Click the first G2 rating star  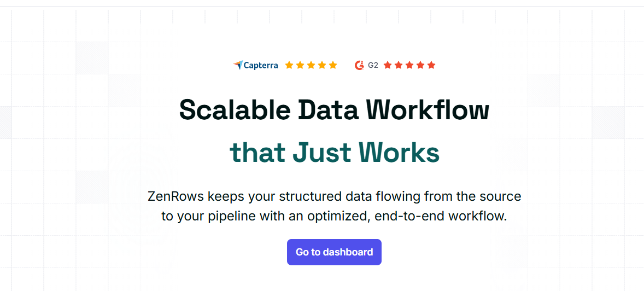[388, 65]
